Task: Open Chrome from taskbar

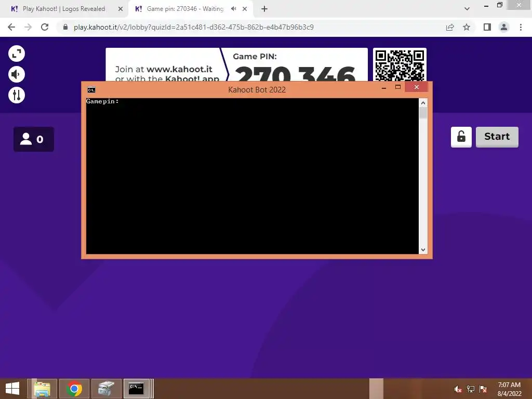Action: (x=74, y=389)
